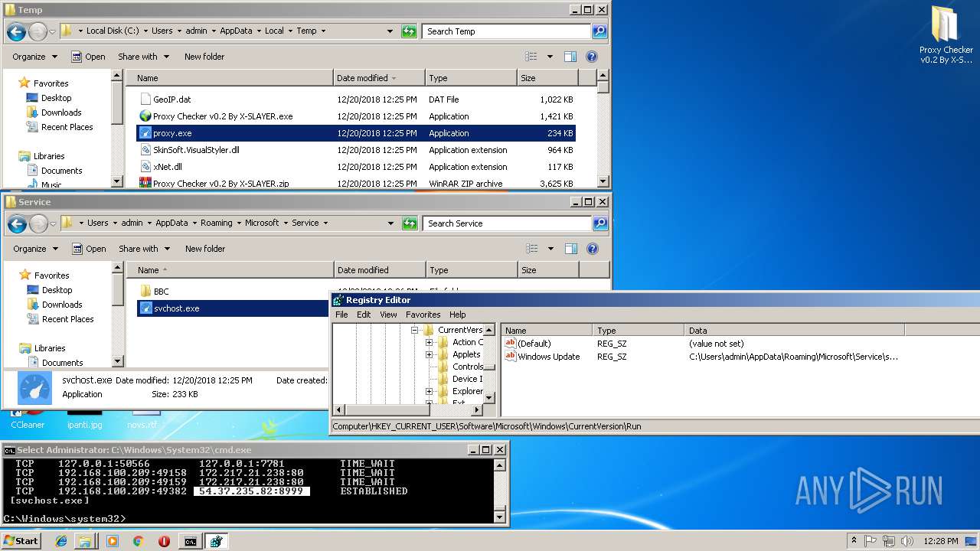Select BBC folder in Service window
This screenshot has height=551, width=980.
point(161,292)
